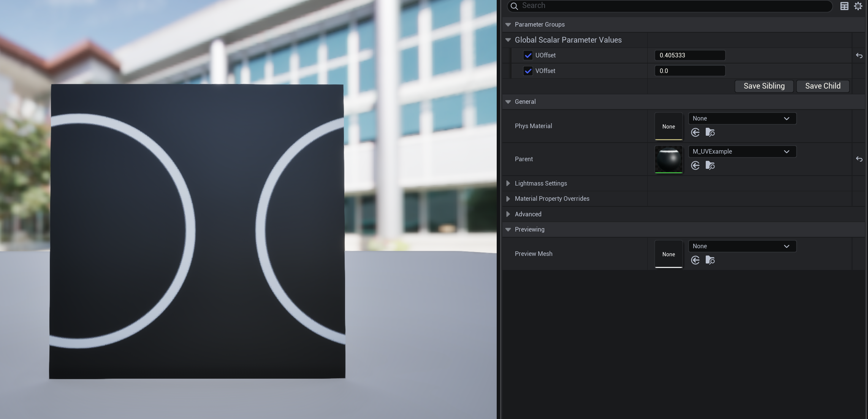Viewport: 868px width, 419px height.
Task: Uncheck the VOffset parameter override
Action: (528, 71)
